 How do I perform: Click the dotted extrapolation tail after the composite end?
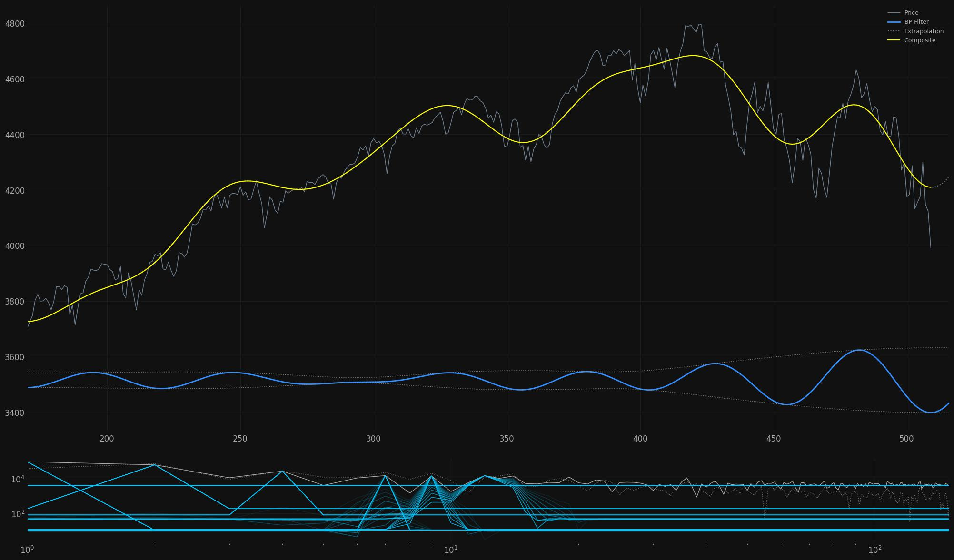coord(940,183)
